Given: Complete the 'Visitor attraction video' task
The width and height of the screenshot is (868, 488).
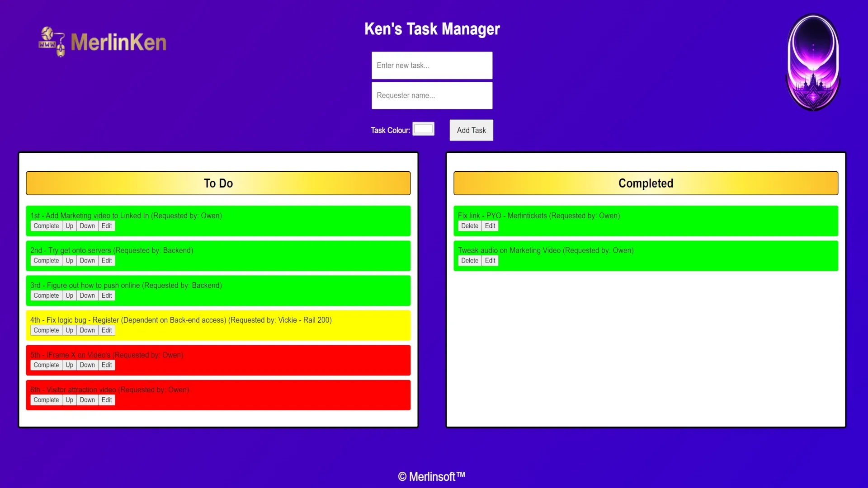Looking at the screenshot, I should coord(46,400).
